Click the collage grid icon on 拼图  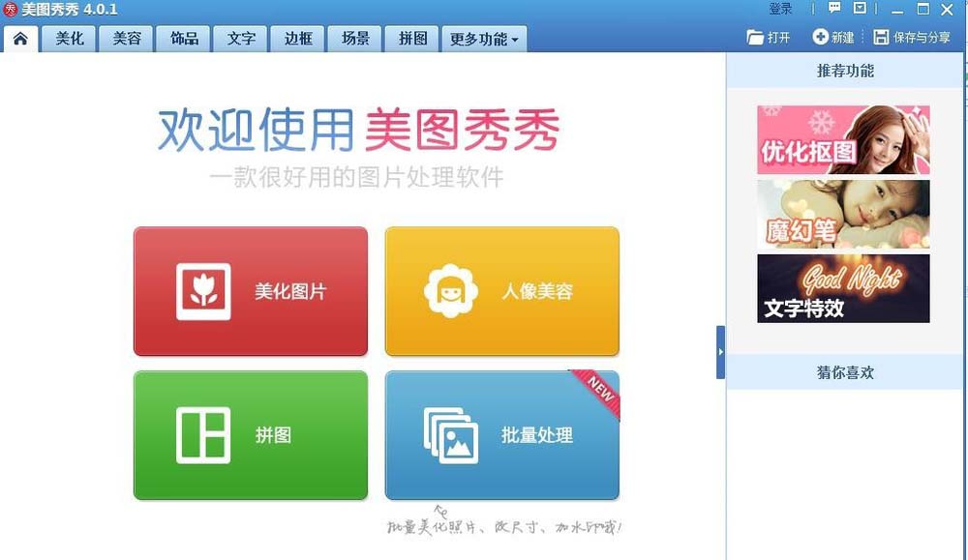tap(203, 435)
